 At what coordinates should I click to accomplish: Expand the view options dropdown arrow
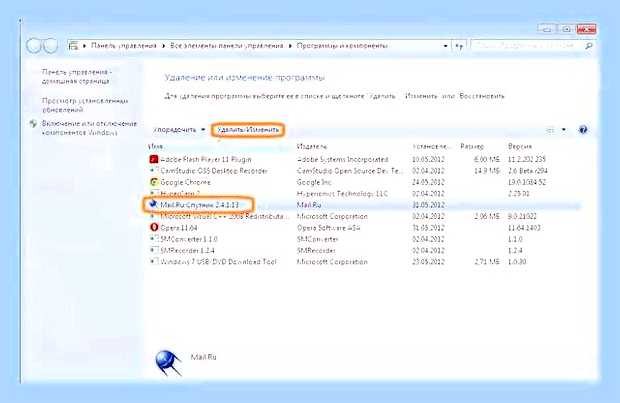563,130
